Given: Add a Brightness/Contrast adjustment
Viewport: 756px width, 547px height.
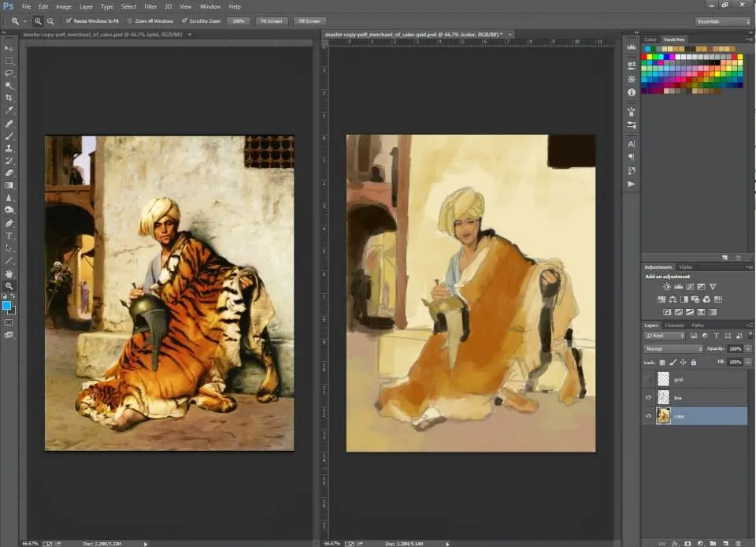Looking at the screenshot, I should tap(666, 287).
